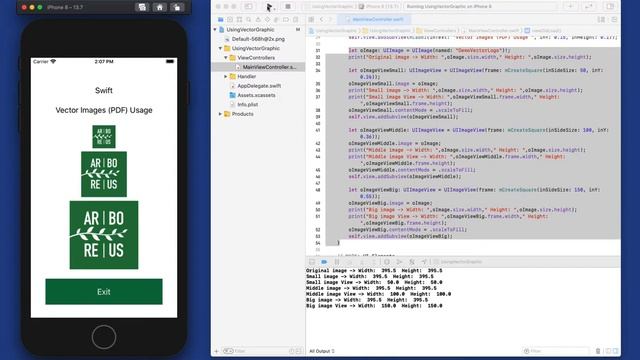Select the Debug navigator icon
The width and height of the screenshot is (640, 360).
click(277, 20)
